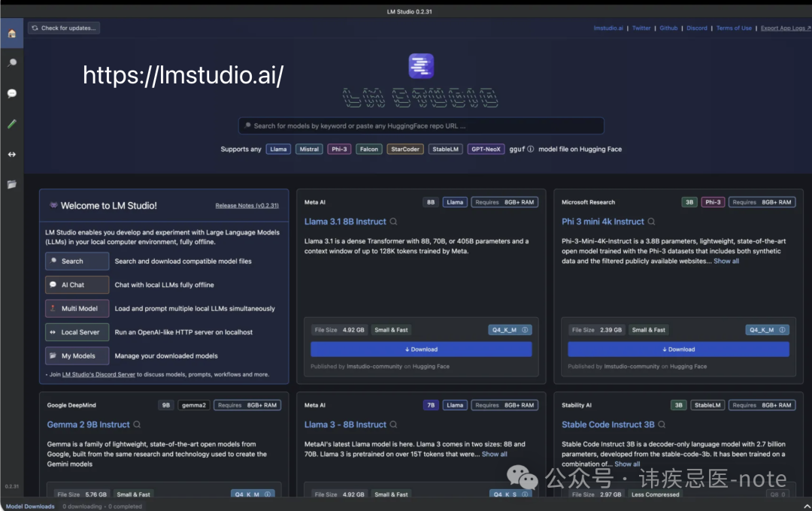Open the Discord link in header
This screenshot has height=511, width=812.
(696, 28)
